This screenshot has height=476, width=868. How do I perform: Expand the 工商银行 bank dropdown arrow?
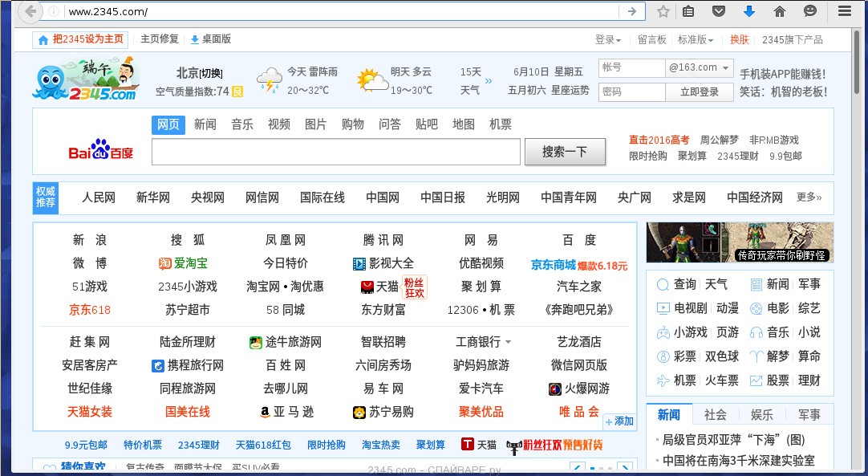click(x=508, y=343)
